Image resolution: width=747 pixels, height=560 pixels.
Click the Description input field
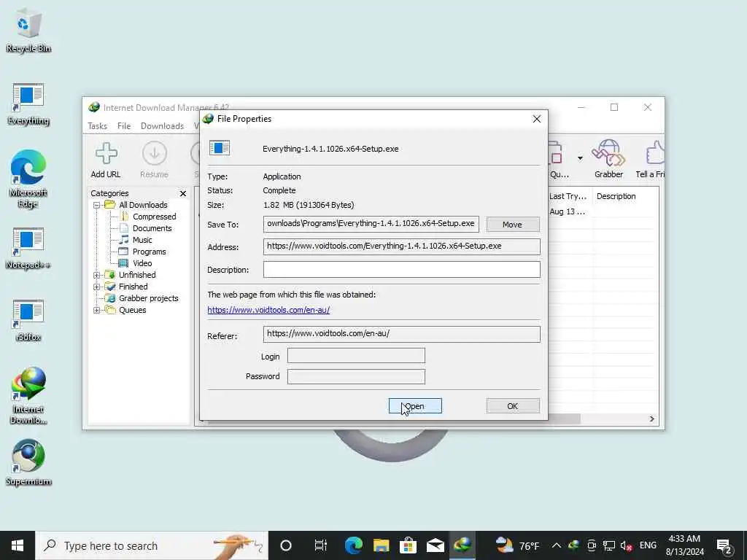tap(402, 270)
